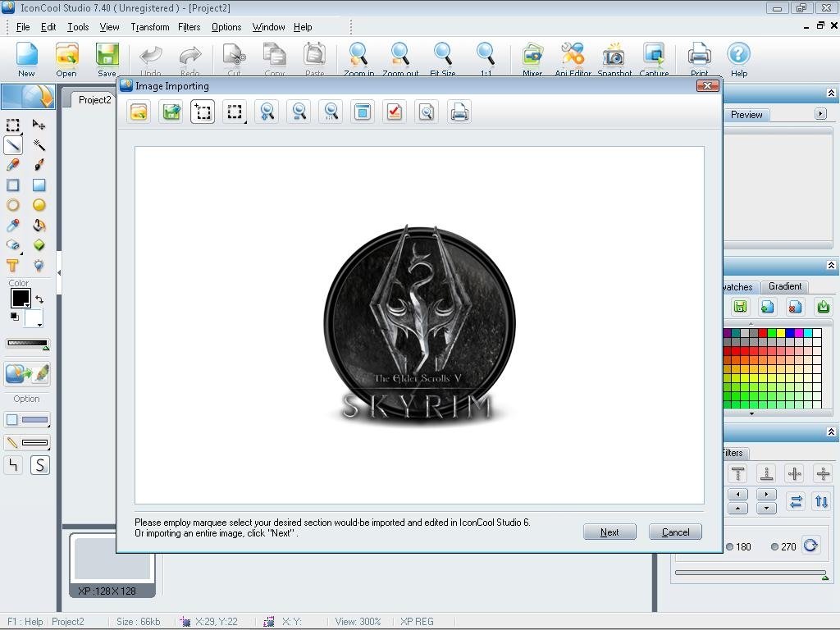Click zoom out magnifier in Image Importing toolbar
Viewport: 840px width, 630px height.
[299, 112]
